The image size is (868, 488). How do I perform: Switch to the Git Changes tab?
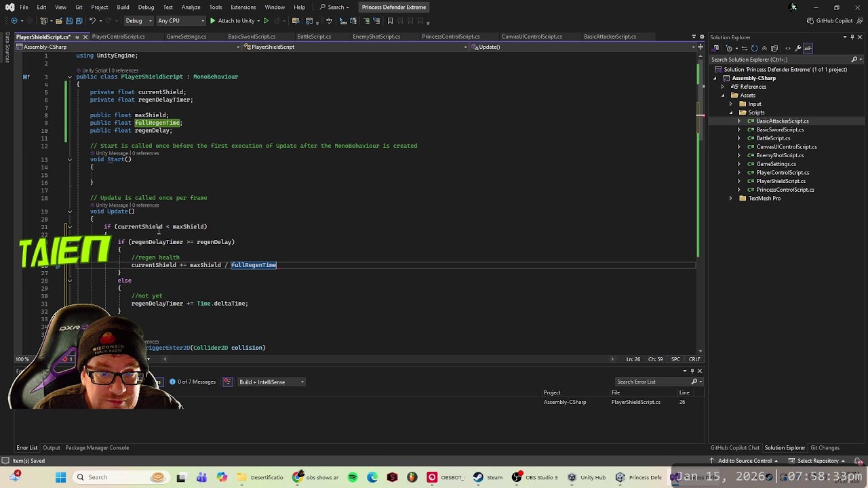coord(825,448)
